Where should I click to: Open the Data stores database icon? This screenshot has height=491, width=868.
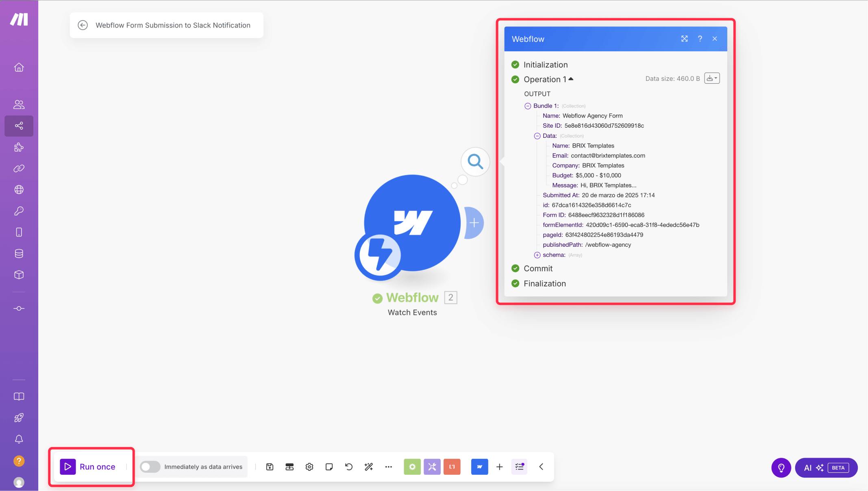[19, 254]
